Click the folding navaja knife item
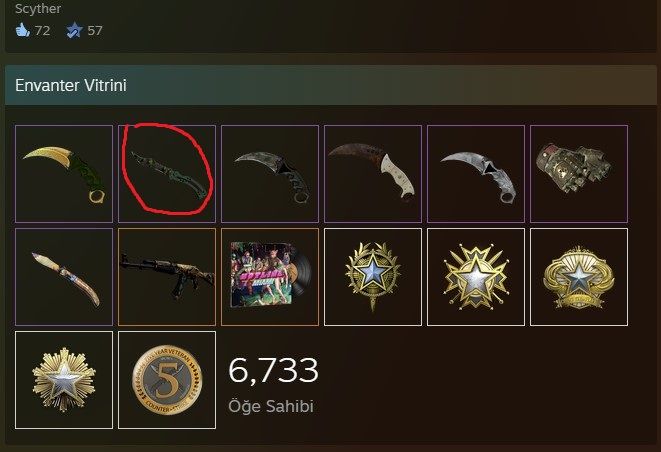The height and width of the screenshot is (452, 661). pyautogui.click(x=64, y=277)
